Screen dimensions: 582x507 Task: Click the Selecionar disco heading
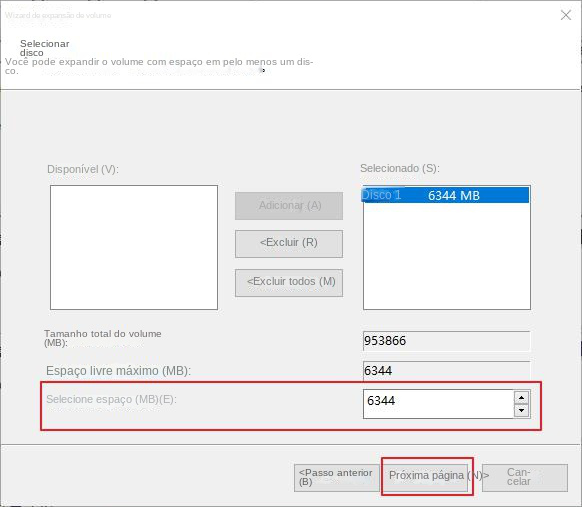[x=45, y=48]
